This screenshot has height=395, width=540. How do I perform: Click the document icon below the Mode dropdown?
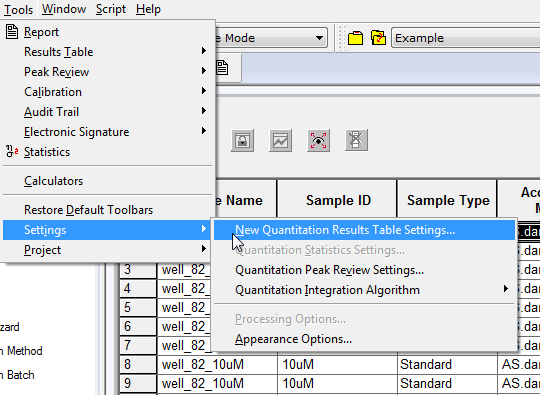pyautogui.click(x=222, y=67)
